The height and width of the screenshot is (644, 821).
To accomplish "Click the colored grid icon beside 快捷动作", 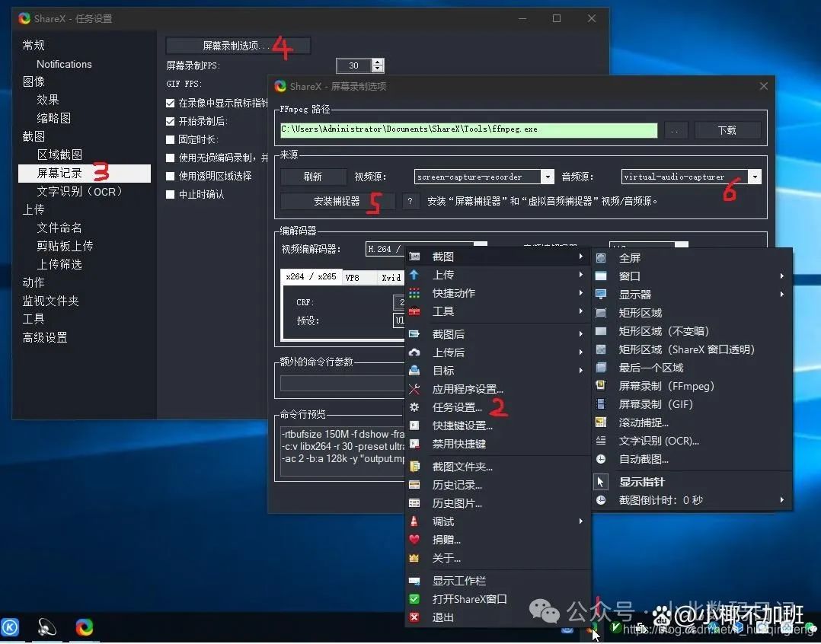I will 414,293.
